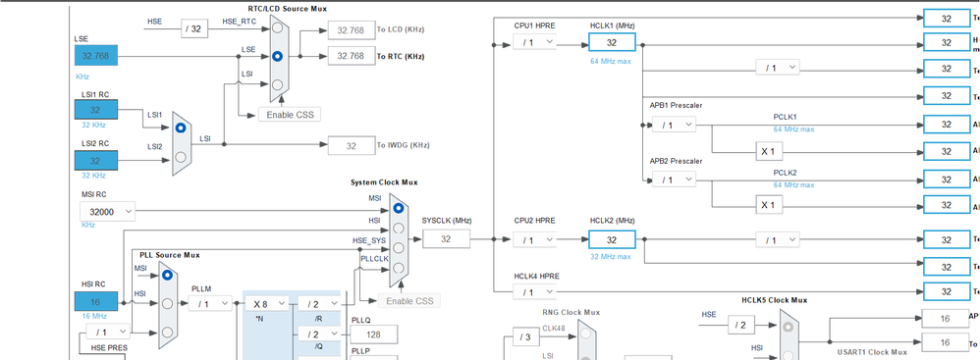This screenshot has height=360, width=980.
Task: Click the To LCD (KHz) value box
Action: point(351,30)
